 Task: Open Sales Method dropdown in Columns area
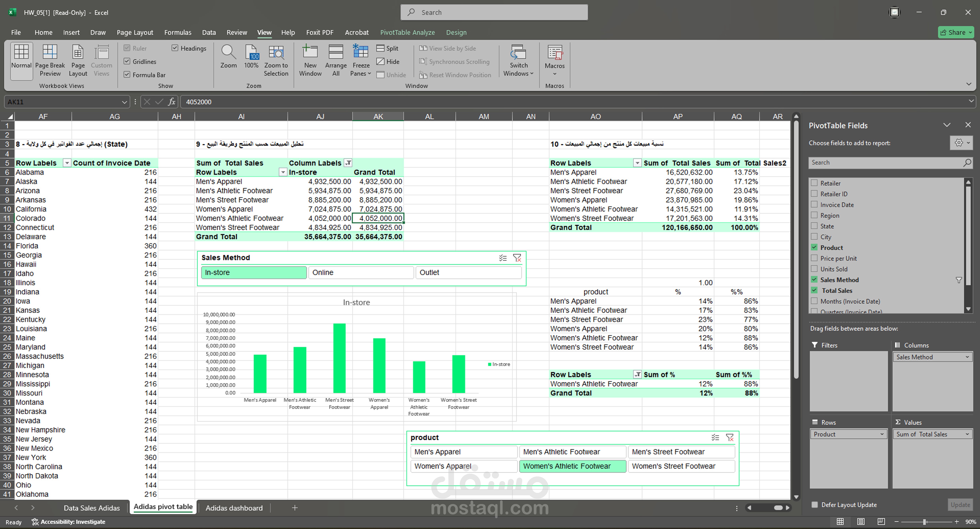(x=967, y=357)
